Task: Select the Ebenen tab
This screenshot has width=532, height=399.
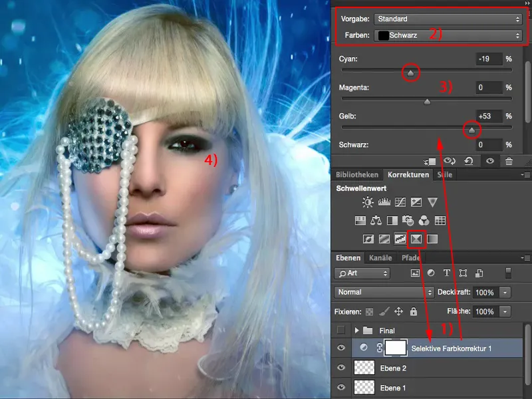Action: click(348, 258)
